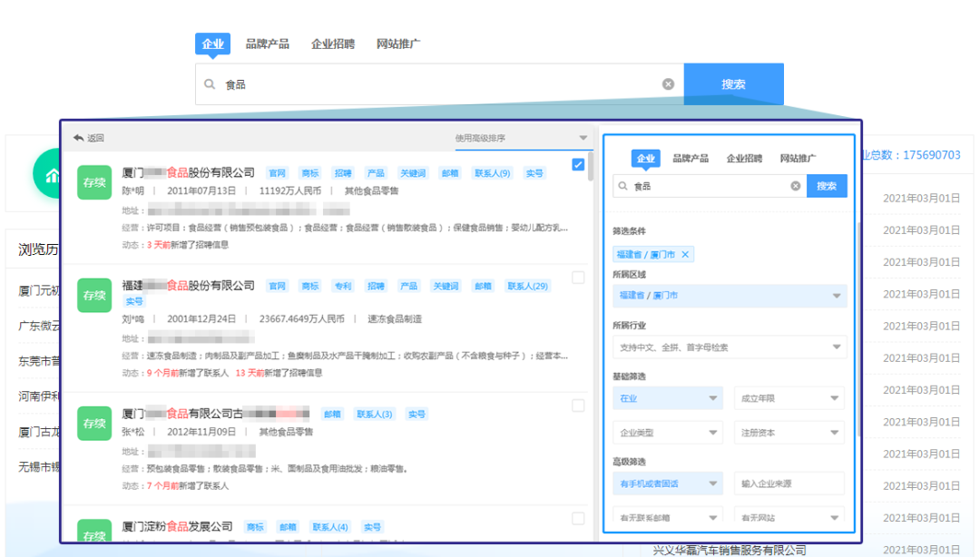Tick the checkbox for 福建…食品股份有限公司 row
The width and height of the screenshot is (980, 557).
pos(578,277)
